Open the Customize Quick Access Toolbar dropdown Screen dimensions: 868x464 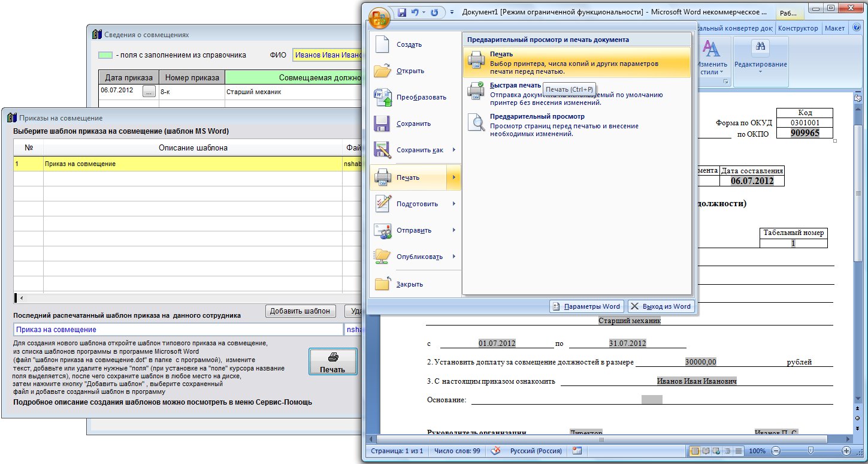[451, 13]
